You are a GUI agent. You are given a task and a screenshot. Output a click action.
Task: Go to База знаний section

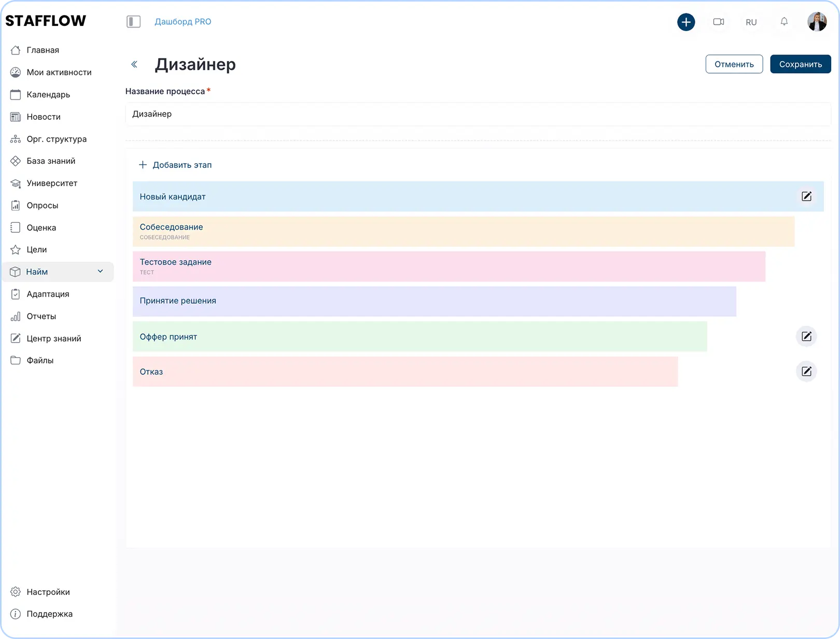50,161
